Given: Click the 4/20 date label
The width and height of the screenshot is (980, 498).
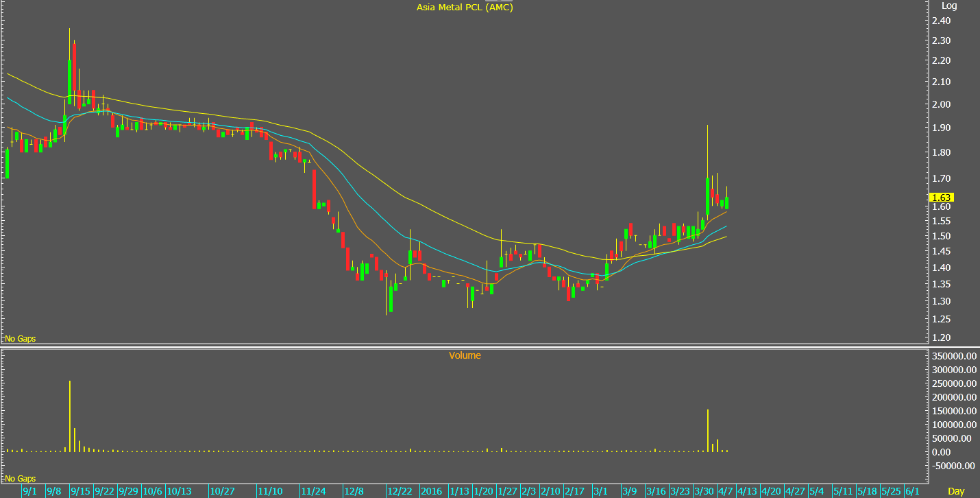Looking at the screenshot, I should [772, 492].
